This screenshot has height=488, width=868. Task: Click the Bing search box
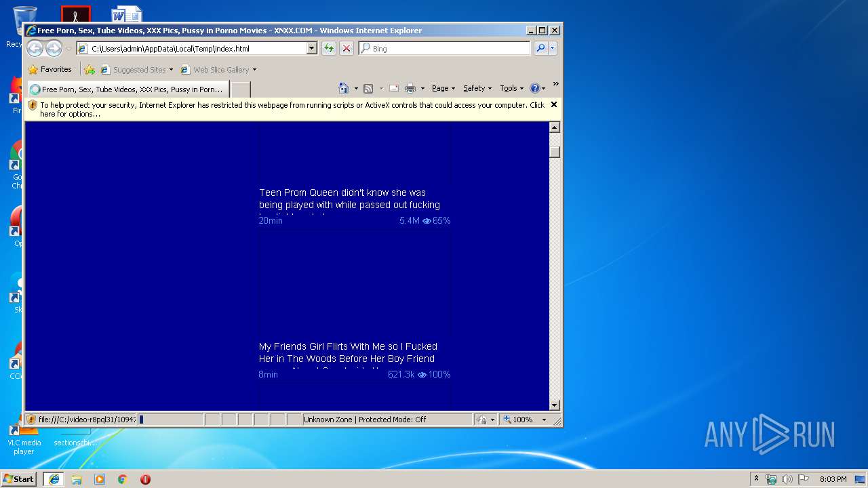(x=445, y=49)
